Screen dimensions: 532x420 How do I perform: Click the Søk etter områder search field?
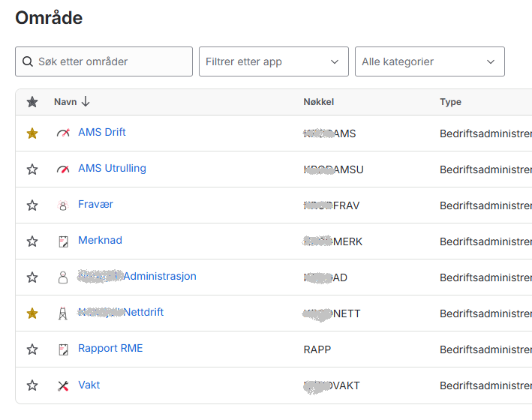pos(111,61)
